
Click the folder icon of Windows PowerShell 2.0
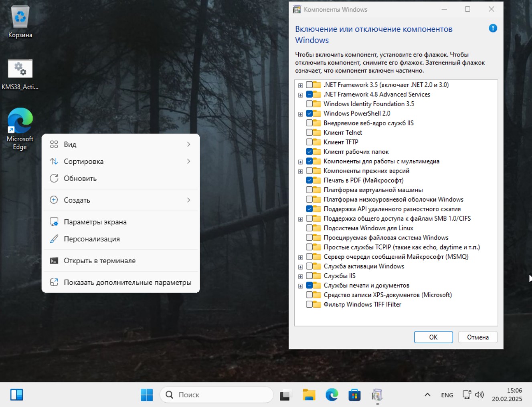(x=317, y=113)
